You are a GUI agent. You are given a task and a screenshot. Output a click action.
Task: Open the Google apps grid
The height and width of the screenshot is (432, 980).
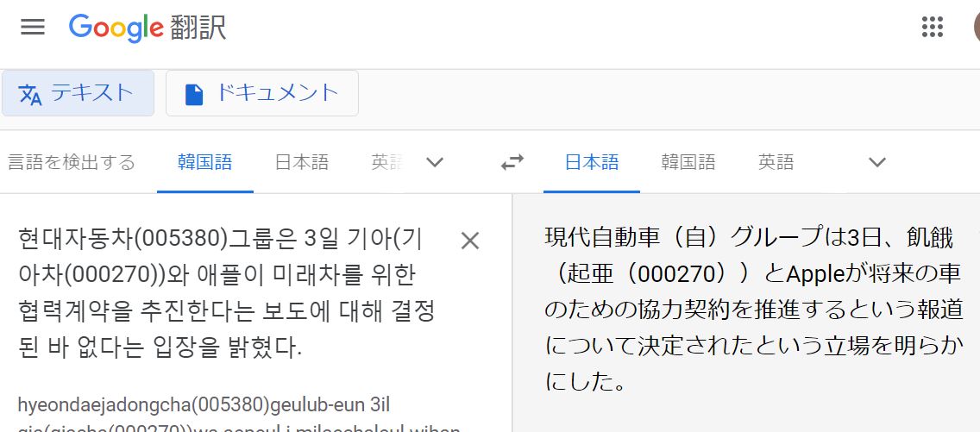(x=933, y=27)
